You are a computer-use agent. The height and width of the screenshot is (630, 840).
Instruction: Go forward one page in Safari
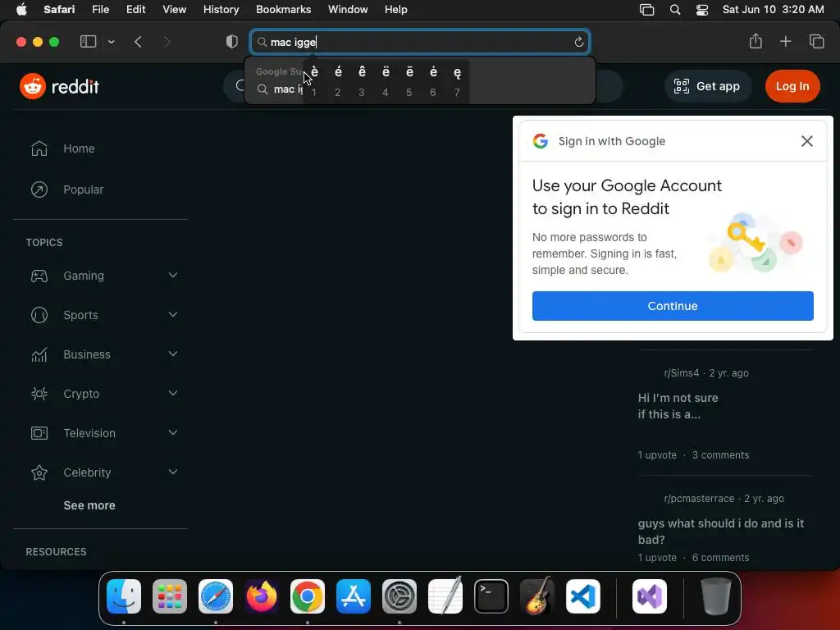click(x=167, y=42)
